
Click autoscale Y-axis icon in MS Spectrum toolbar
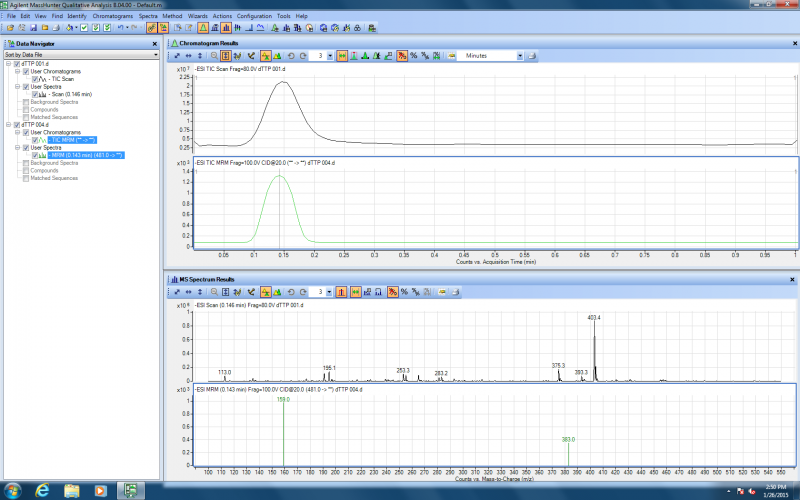(x=200, y=292)
